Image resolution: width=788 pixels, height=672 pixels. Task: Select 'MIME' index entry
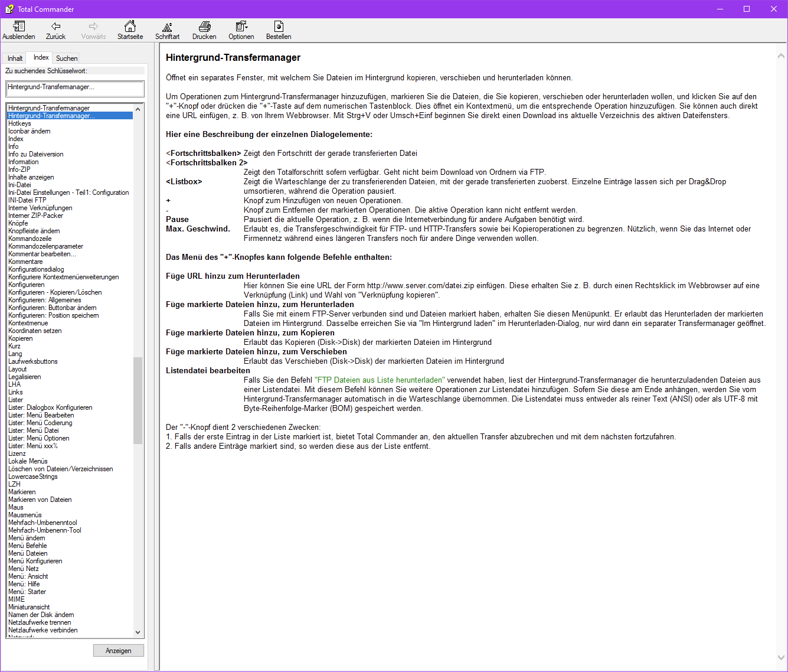[x=17, y=599]
